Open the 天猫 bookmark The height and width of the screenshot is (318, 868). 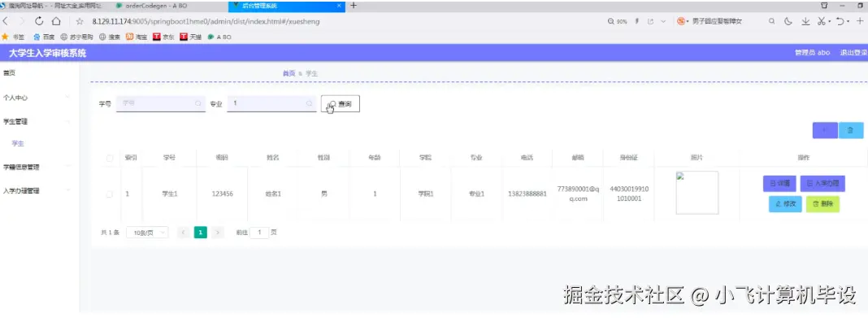click(191, 37)
